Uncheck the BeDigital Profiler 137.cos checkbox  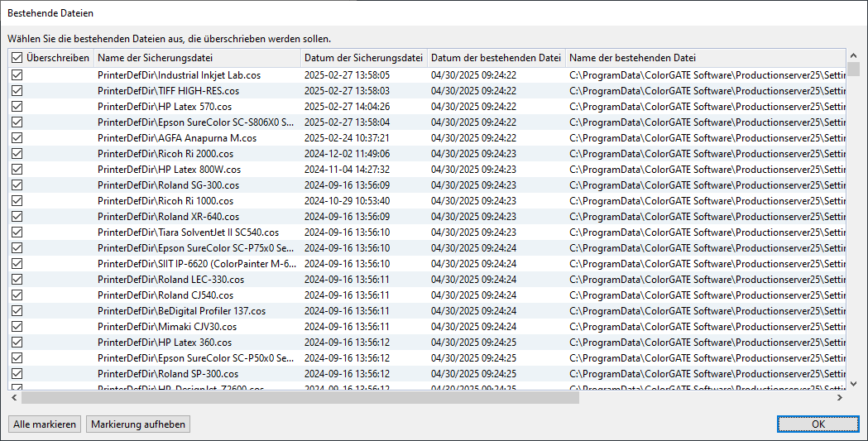[17, 311]
